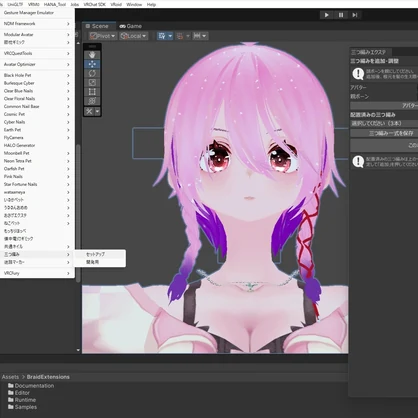Viewport: 418px width, 418px height.
Task: Click the Play button
Action: pos(327,15)
